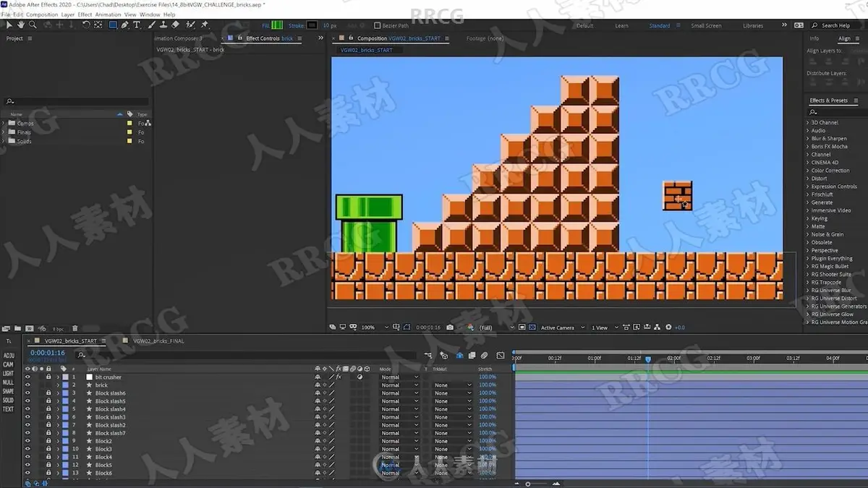
Task: Select the Selection arrow tool
Action: point(9,25)
